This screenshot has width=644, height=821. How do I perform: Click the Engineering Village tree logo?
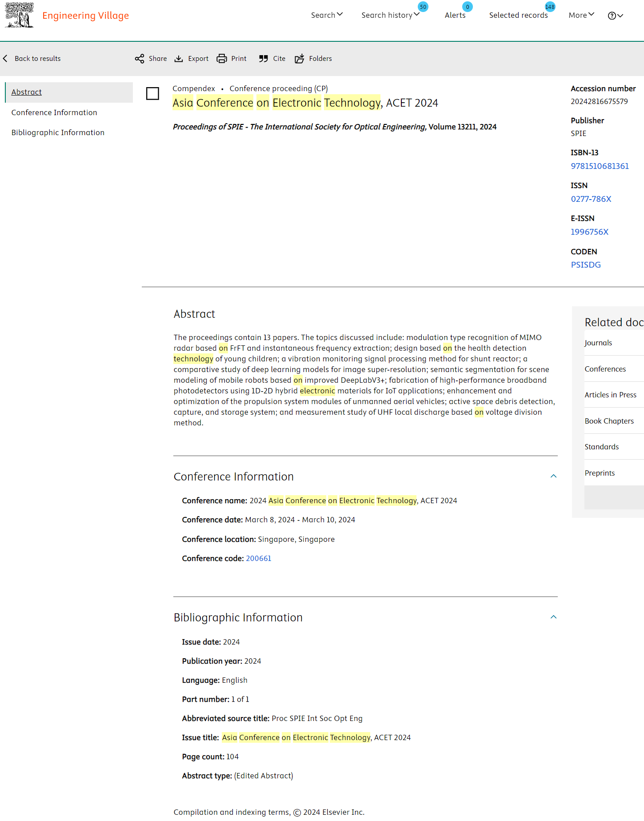tap(19, 15)
